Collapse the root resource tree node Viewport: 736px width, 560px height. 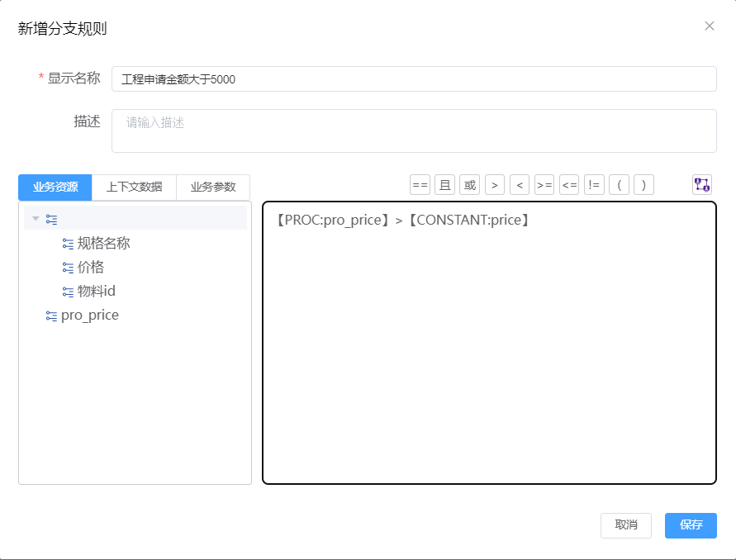pyautogui.click(x=36, y=218)
